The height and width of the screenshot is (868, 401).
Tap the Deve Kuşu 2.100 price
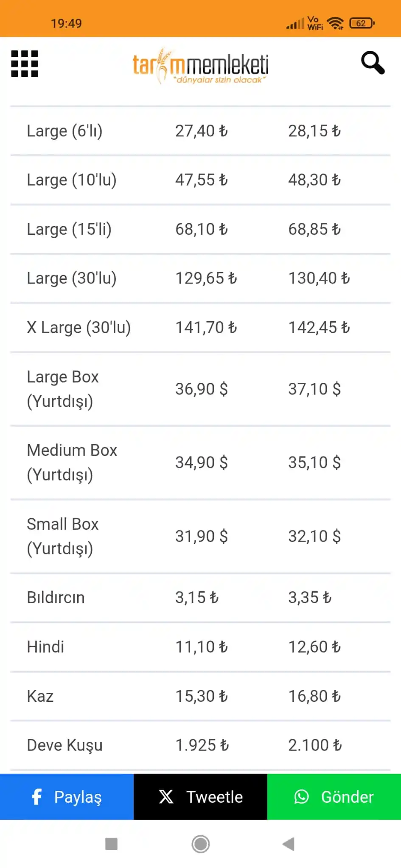(315, 745)
